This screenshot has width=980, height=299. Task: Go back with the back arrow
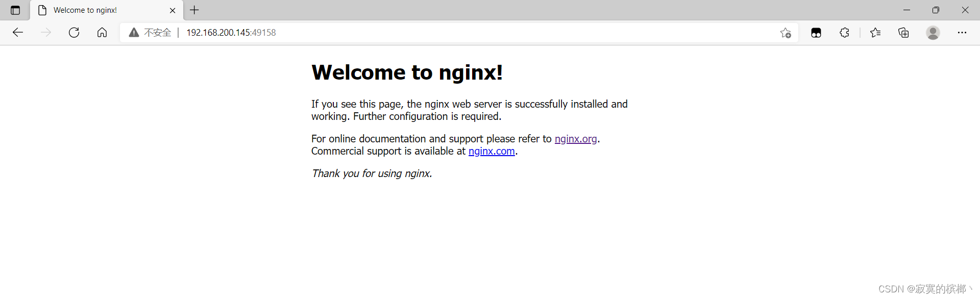18,33
